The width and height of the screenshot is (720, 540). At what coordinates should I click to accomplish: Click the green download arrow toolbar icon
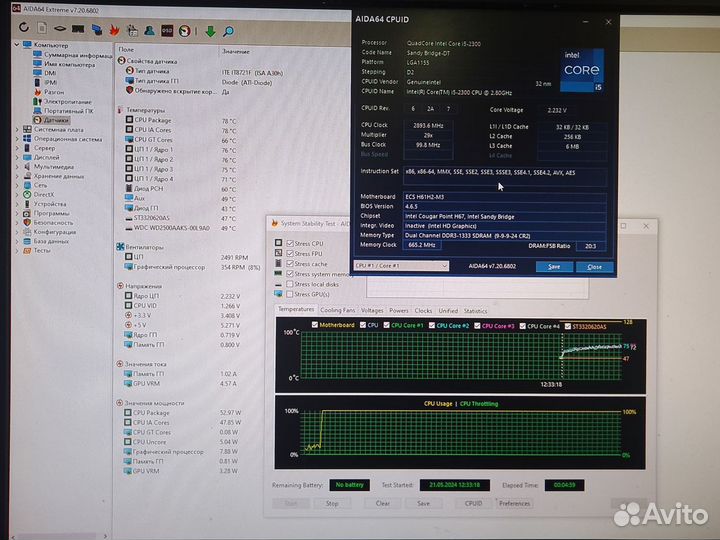[210, 31]
